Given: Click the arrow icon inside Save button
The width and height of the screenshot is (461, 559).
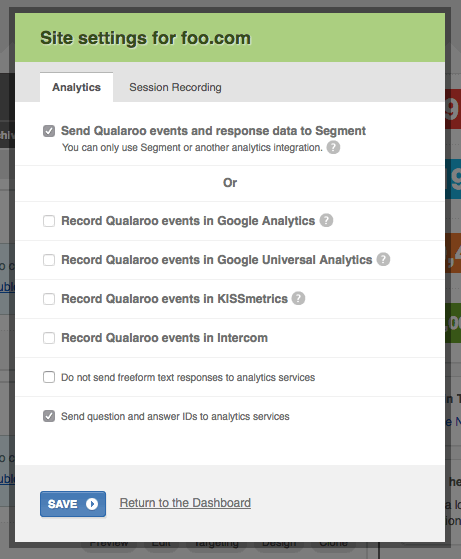Looking at the screenshot, I should (92, 504).
